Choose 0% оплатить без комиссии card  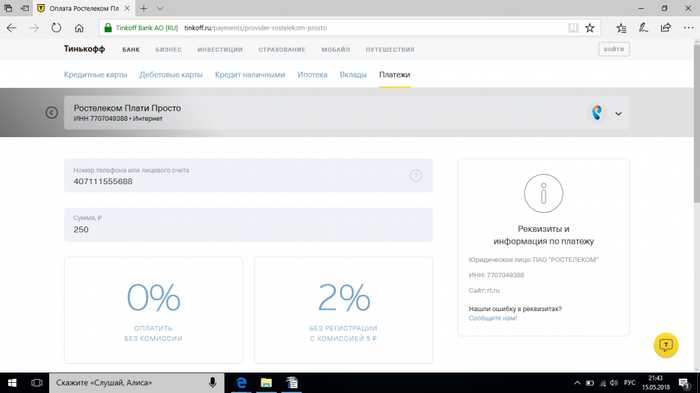click(154, 310)
